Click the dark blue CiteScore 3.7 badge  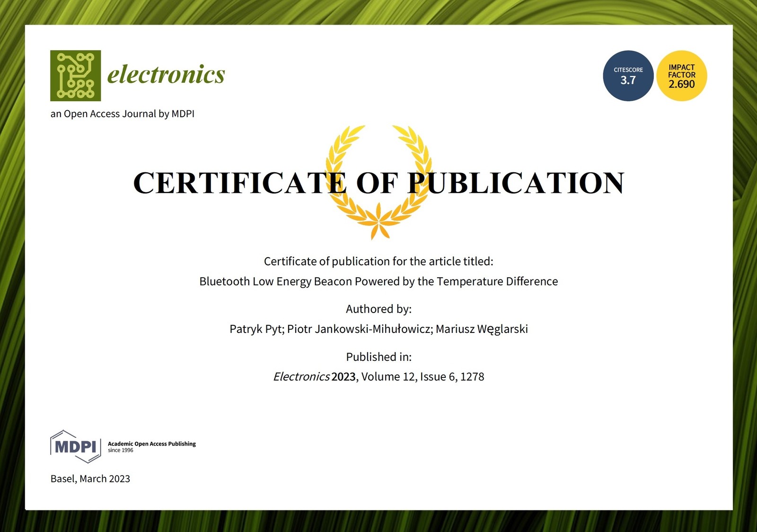628,76
